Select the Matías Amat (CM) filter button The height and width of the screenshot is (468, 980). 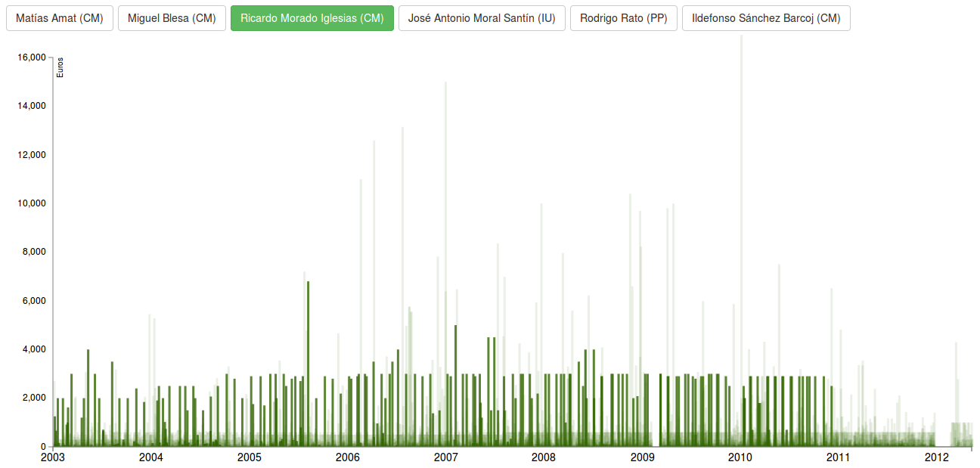tap(60, 18)
